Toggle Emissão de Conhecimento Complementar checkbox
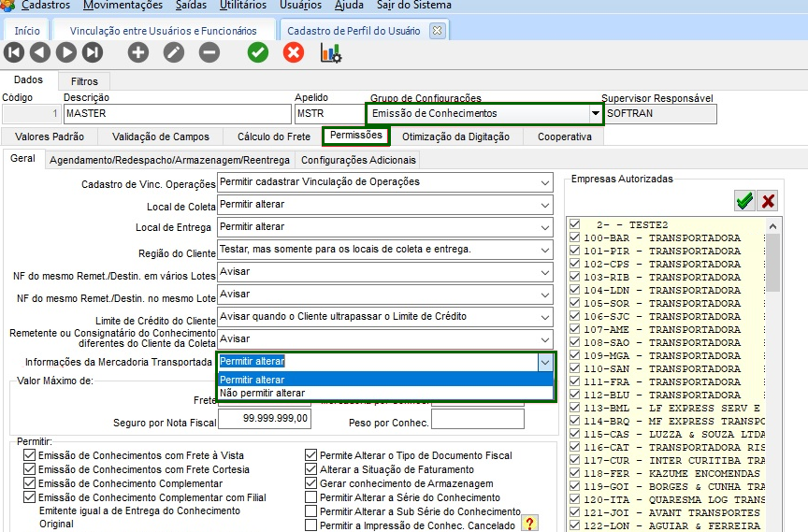Image resolution: width=808 pixels, height=532 pixels. coord(29,484)
